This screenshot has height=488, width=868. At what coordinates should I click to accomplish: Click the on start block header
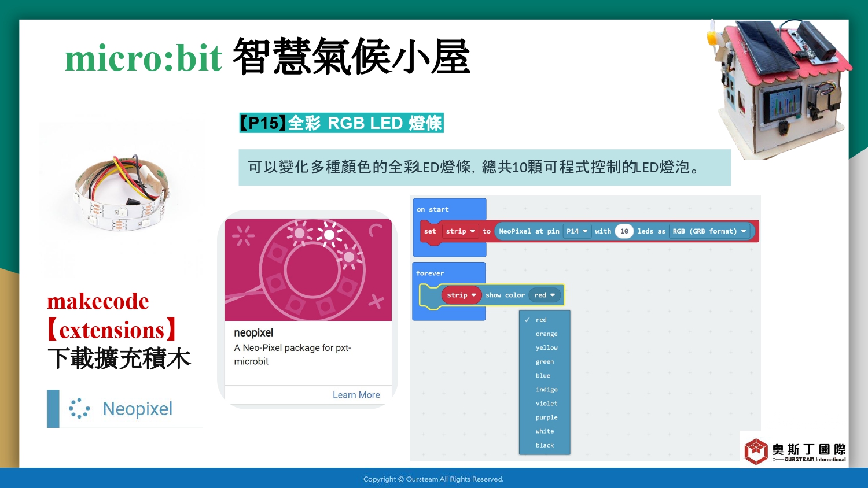[433, 209]
